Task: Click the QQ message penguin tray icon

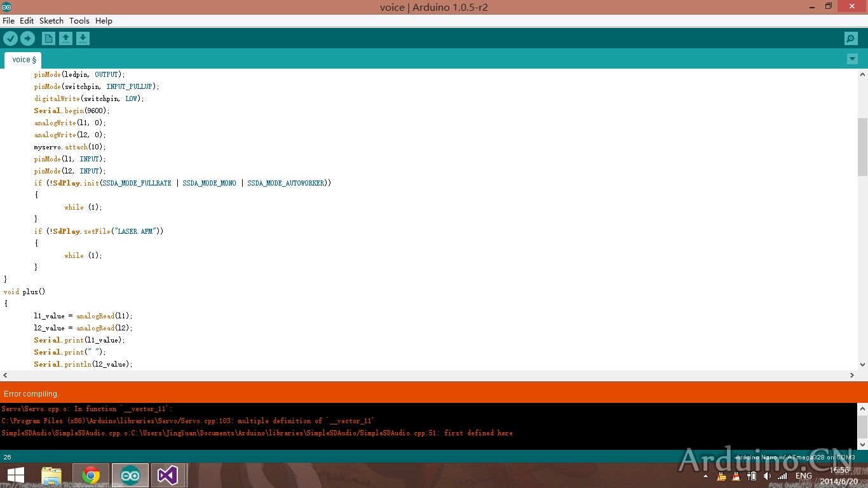Action: [x=721, y=476]
